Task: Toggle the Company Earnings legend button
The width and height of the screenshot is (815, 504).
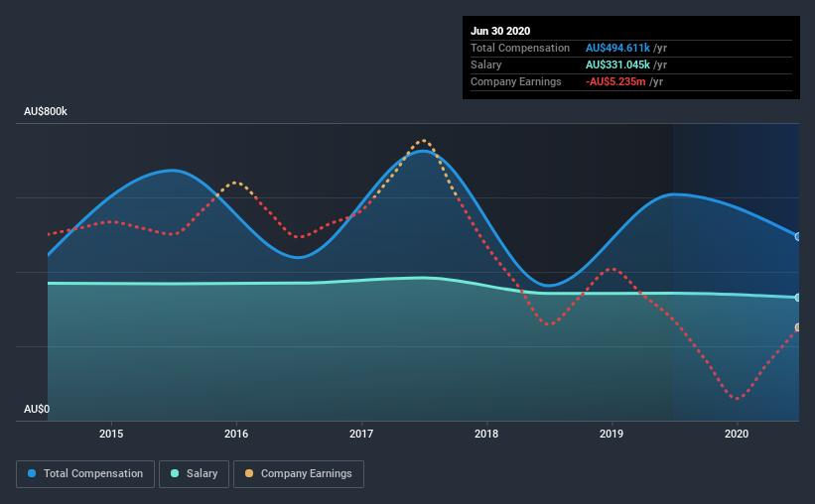Action: (x=299, y=474)
